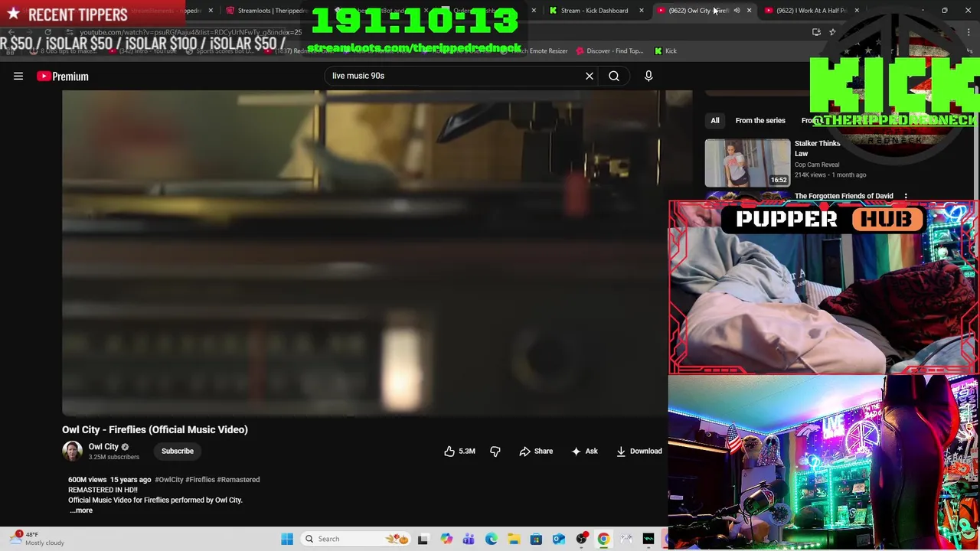980x551 pixels.
Task: Play the Fireflies video player
Action: point(365,253)
